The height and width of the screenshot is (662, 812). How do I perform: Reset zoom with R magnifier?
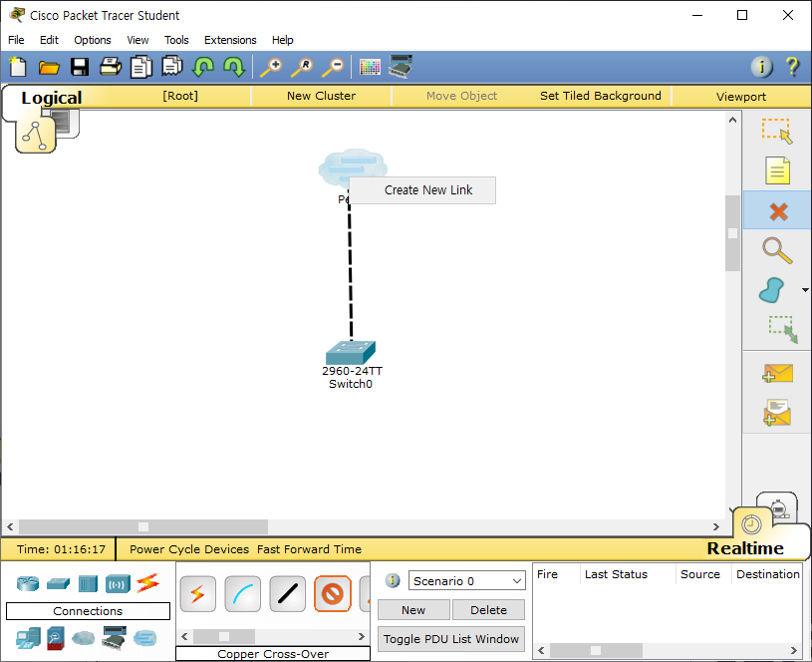pyautogui.click(x=303, y=68)
